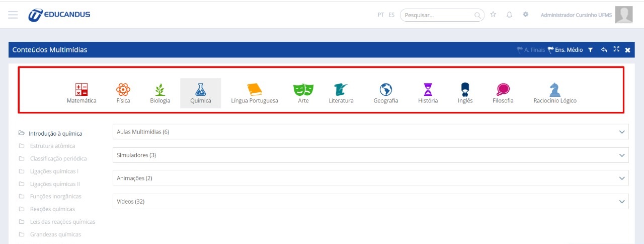The height and width of the screenshot is (244, 644).
Task: Select the Matemática subject icon
Action: 82,90
